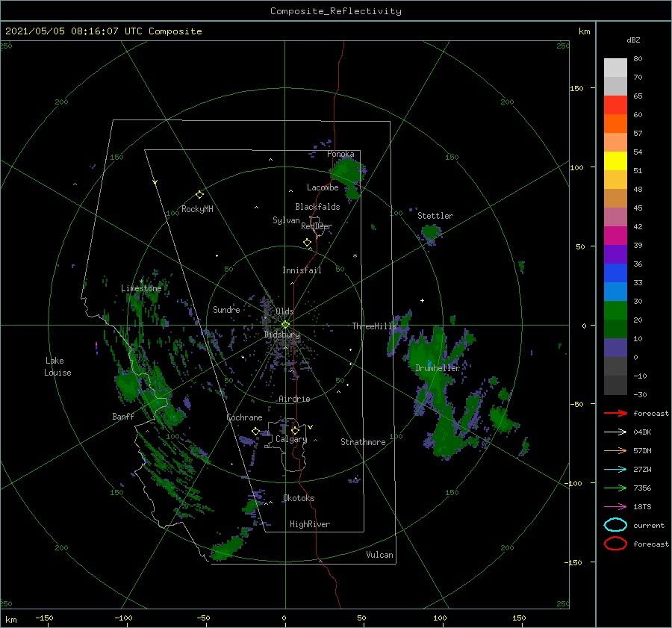Select the light blue 33-30 dBZ swatch
The image size is (672, 628).
(x=615, y=292)
